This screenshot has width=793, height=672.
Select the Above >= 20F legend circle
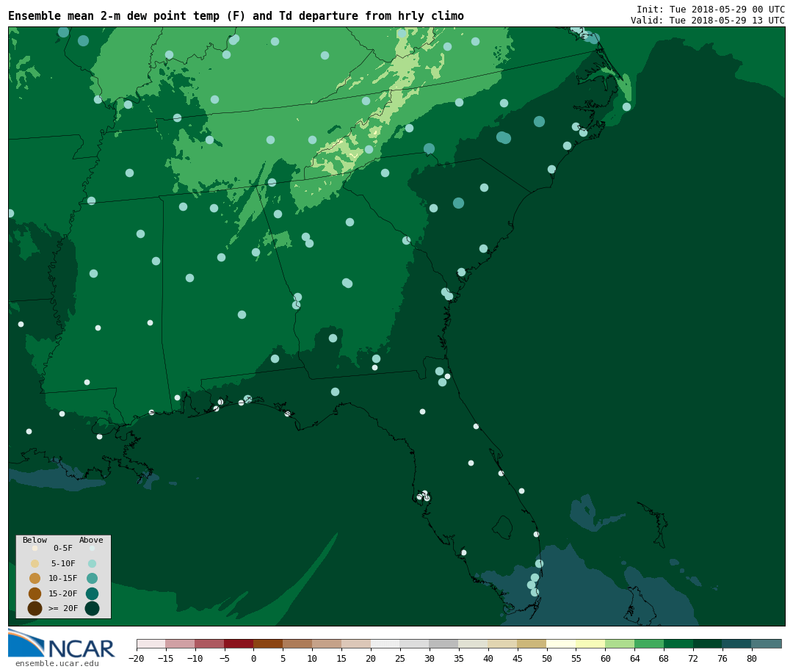coord(92,608)
